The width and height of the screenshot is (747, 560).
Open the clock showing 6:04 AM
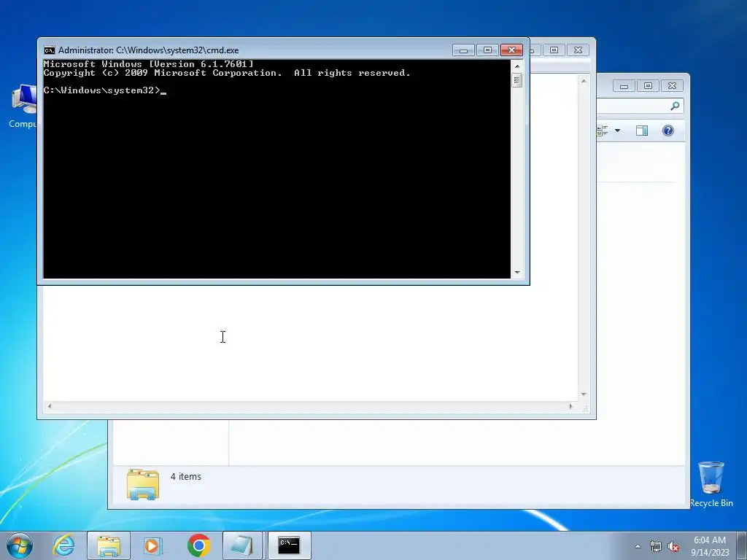710,546
